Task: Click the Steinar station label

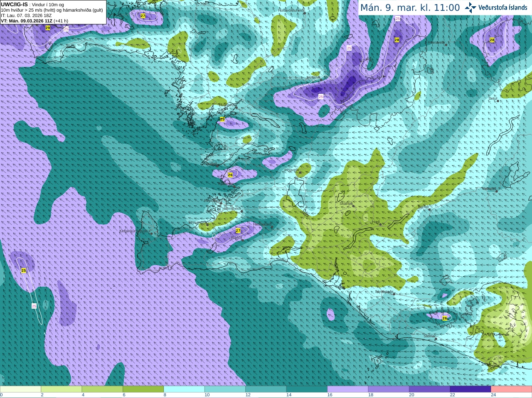Action: (429, 336)
